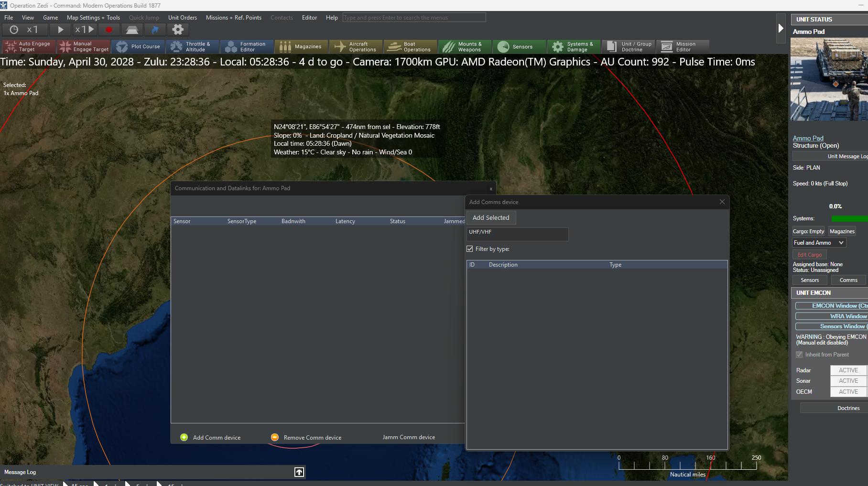
Task: Open settings with the gear icon
Action: [178, 30]
